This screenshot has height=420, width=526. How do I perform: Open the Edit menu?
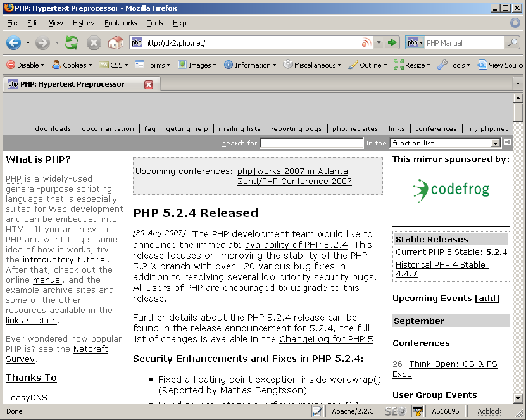(33, 23)
